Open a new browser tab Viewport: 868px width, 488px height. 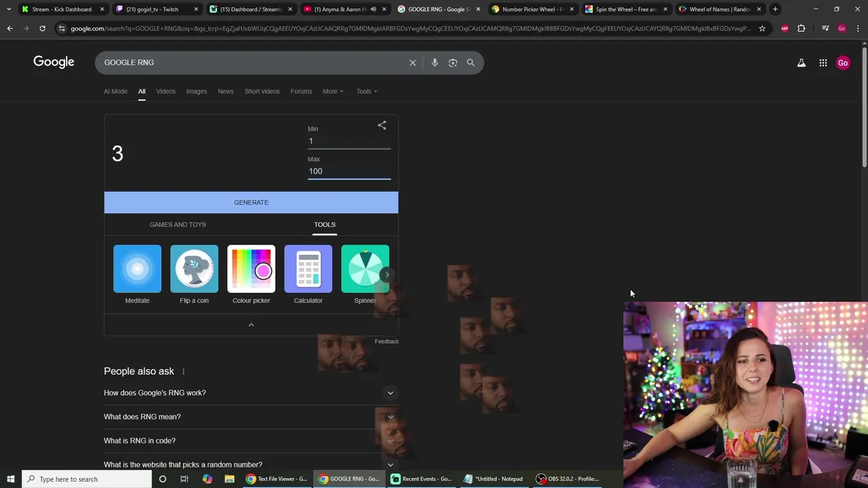pos(775,9)
